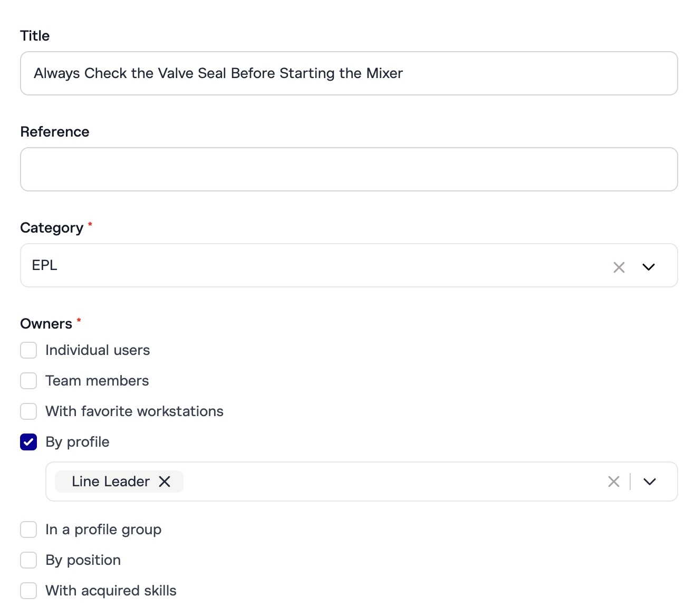694x616 pixels.
Task: Select the By position checkbox
Action: (28, 560)
